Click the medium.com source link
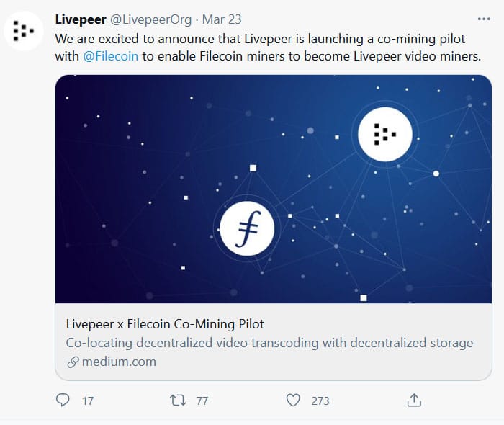The image size is (504, 425). [119, 362]
